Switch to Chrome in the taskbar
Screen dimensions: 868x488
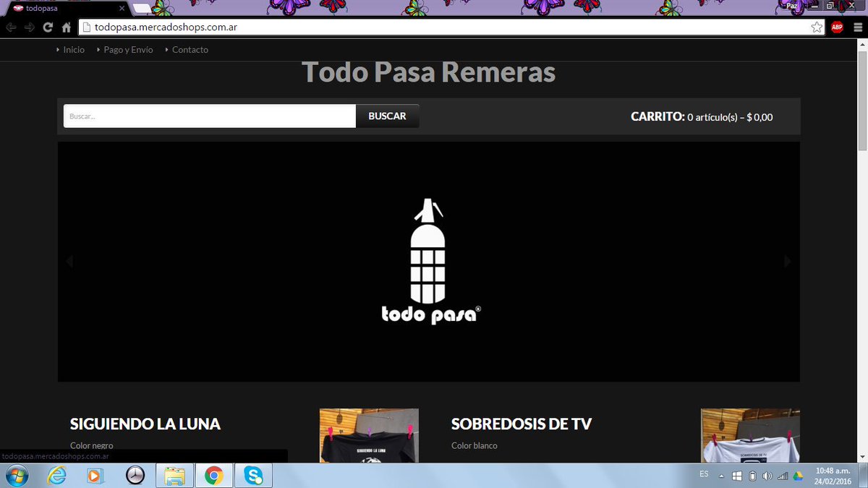pos(213,476)
